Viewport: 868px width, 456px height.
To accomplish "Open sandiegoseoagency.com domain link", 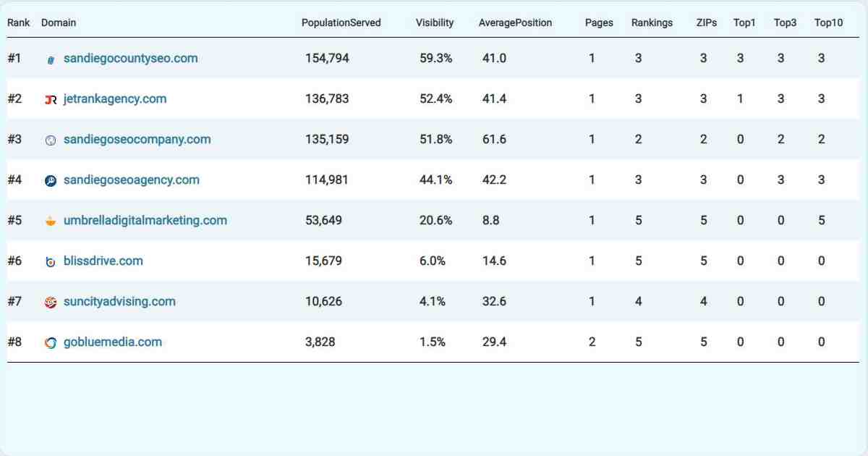I will click(x=132, y=180).
